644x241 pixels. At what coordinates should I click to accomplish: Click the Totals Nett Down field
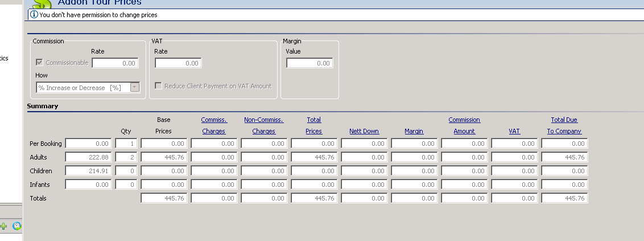[x=364, y=198]
